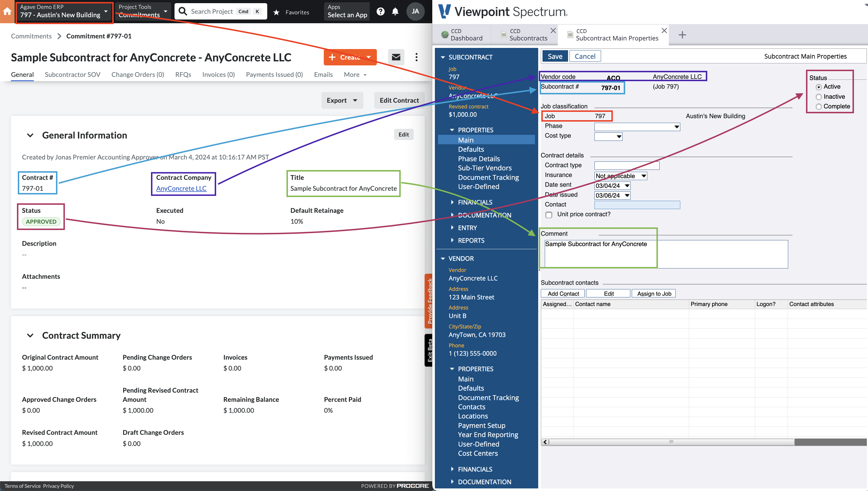
Task: Open the three-dot more options menu
Action: (416, 57)
